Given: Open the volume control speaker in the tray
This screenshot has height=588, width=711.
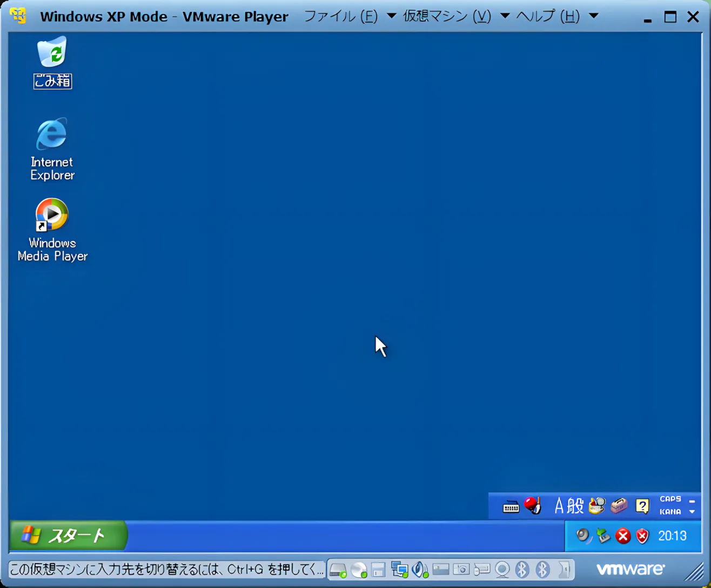Looking at the screenshot, I should pos(582,536).
